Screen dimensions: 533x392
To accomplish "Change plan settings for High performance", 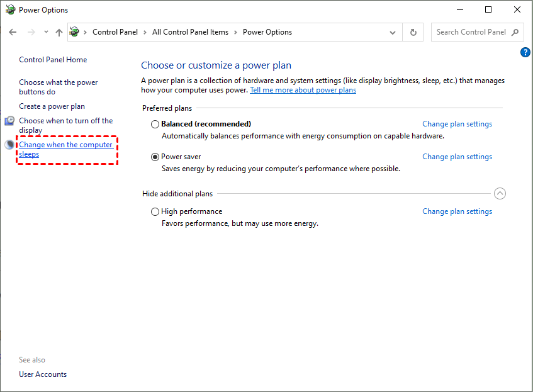I will click(x=457, y=211).
